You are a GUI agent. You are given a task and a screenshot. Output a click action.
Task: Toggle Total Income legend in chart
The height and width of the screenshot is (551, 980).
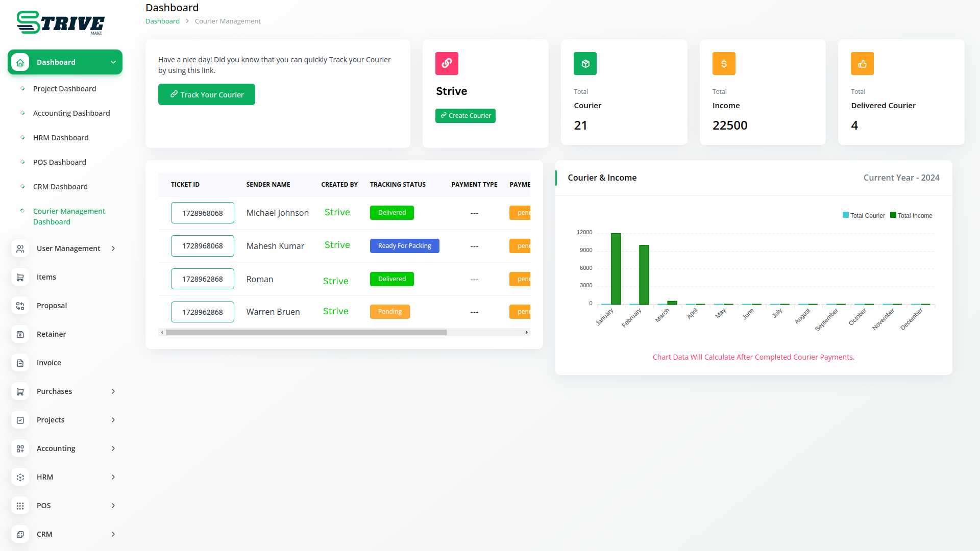(911, 215)
